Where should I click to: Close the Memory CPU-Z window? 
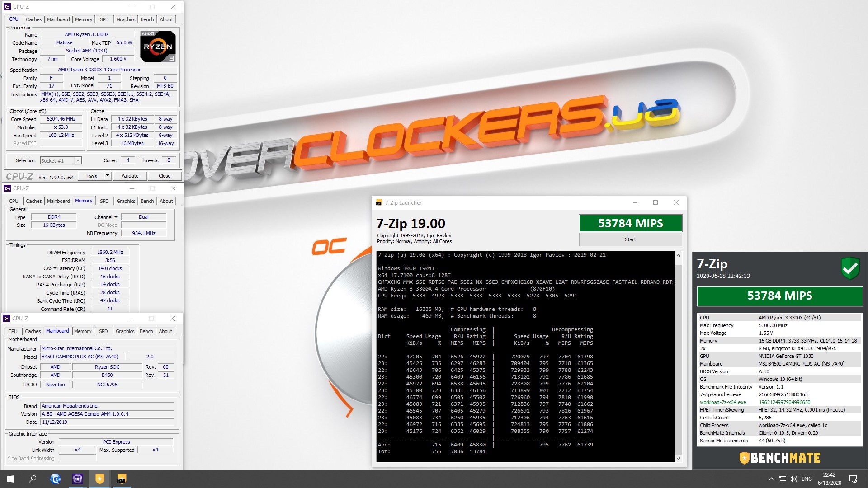tap(173, 188)
